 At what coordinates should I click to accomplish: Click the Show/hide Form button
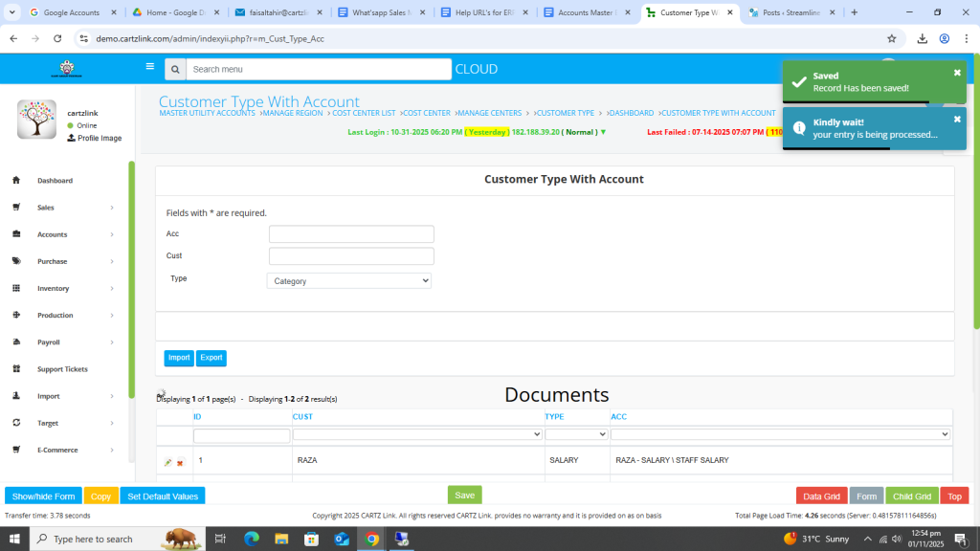43,496
